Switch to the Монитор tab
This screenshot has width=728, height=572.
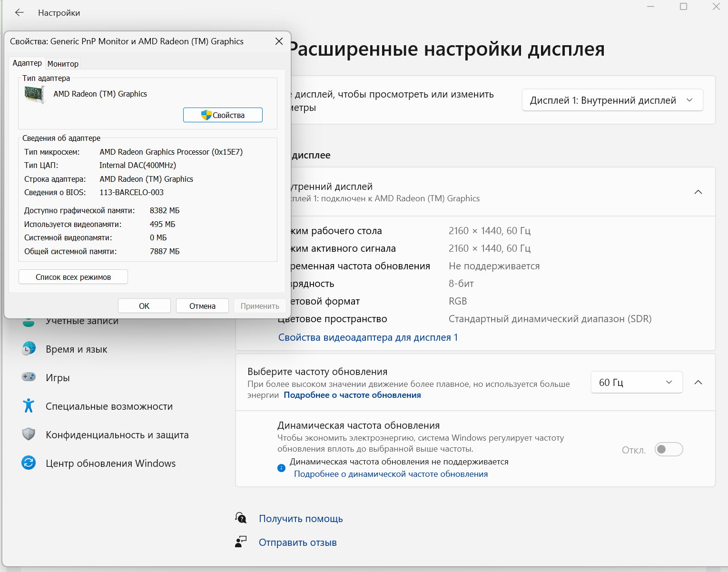click(x=63, y=64)
